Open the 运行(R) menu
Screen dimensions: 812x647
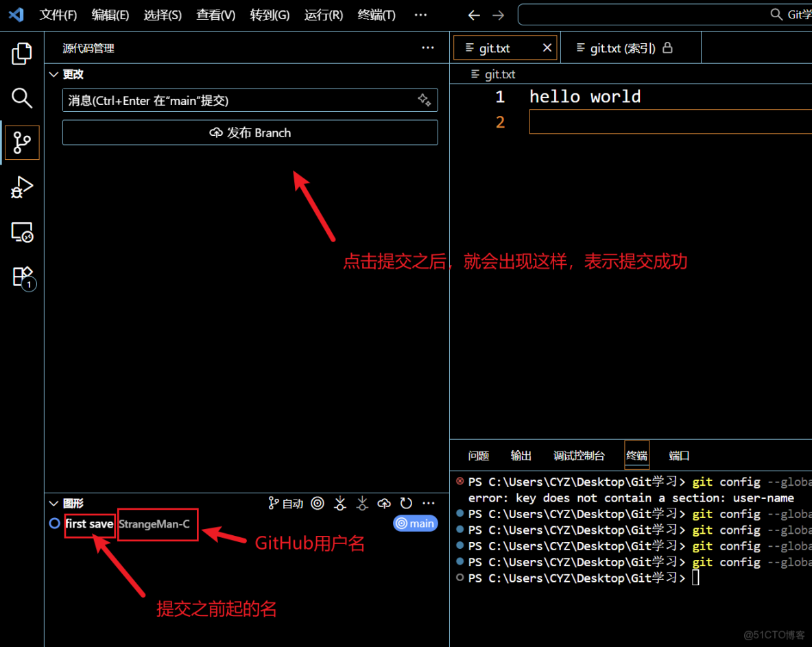(x=322, y=14)
